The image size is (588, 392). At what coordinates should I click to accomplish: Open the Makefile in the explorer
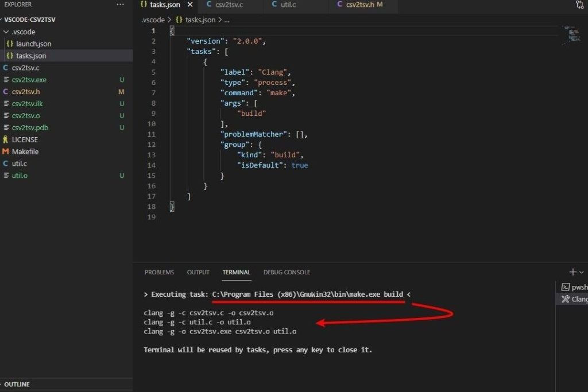click(x=25, y=152)
